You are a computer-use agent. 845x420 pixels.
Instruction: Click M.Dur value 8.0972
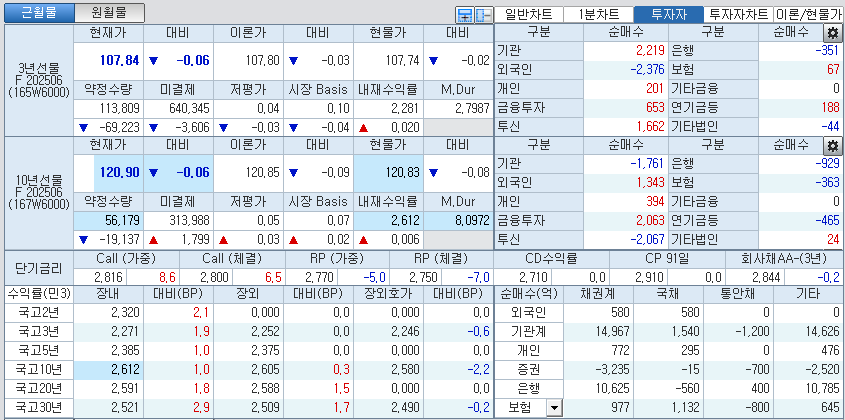click(x=470, y=221)
